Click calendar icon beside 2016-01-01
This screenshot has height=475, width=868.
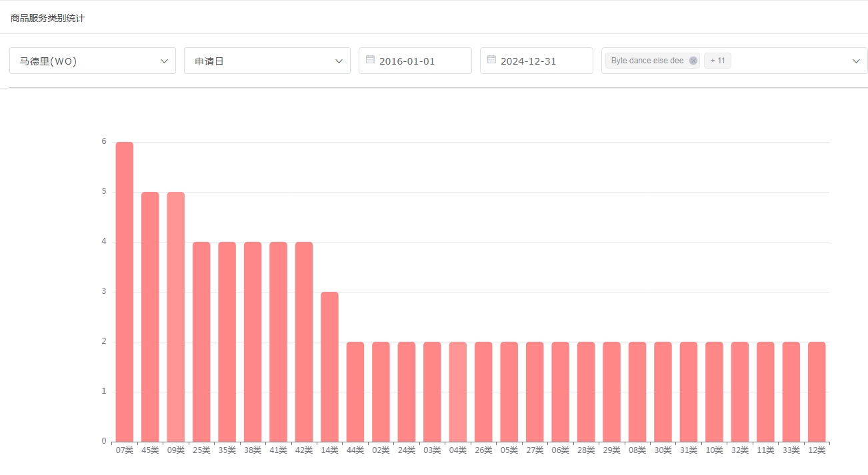(x=370, y=60)
